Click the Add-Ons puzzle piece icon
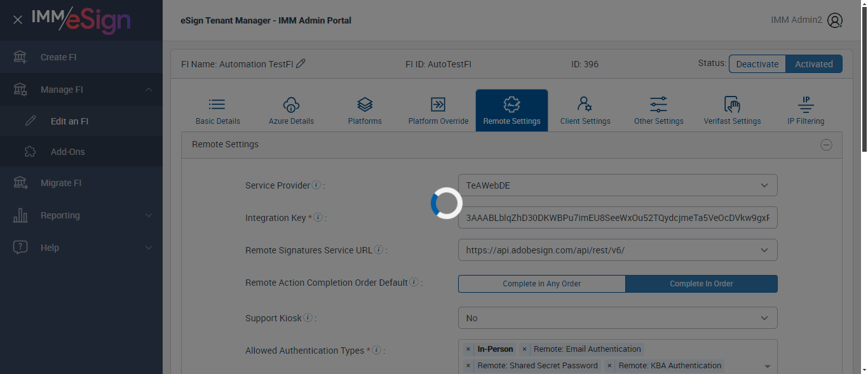 coord(31,152)
